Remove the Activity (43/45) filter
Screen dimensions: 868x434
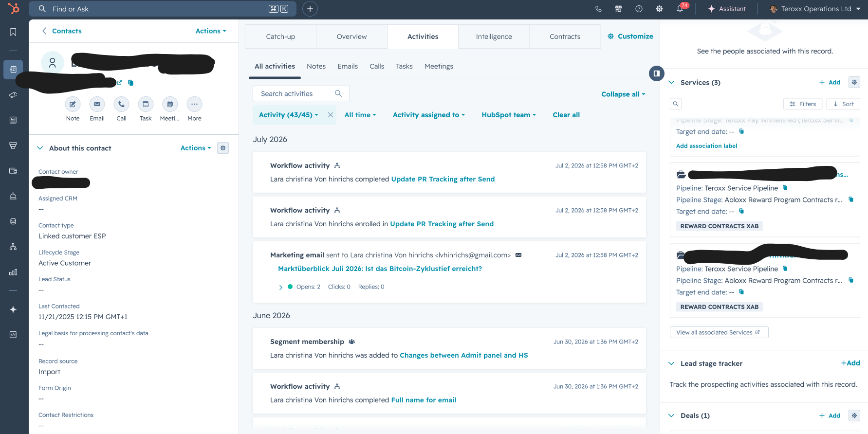pyautogui.click(x=331, y=115)
